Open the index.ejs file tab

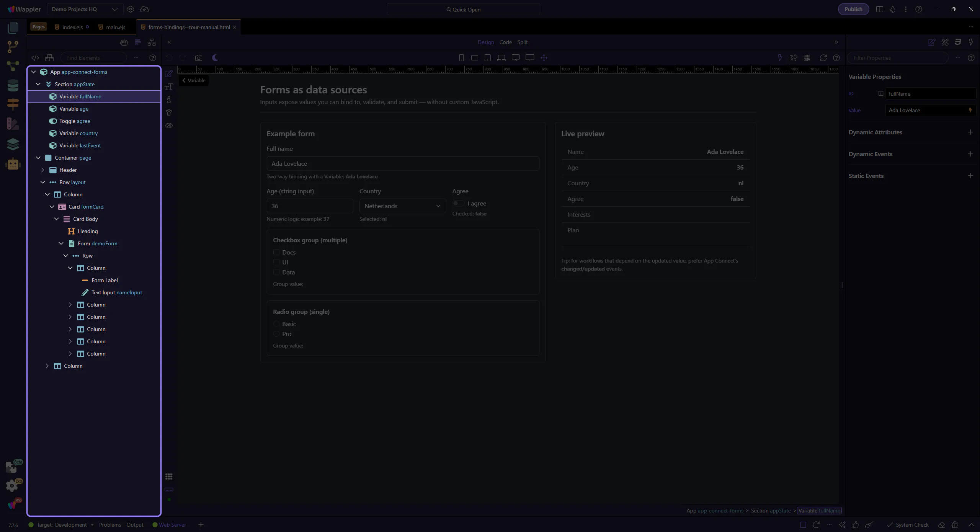(x=72, y=27)
